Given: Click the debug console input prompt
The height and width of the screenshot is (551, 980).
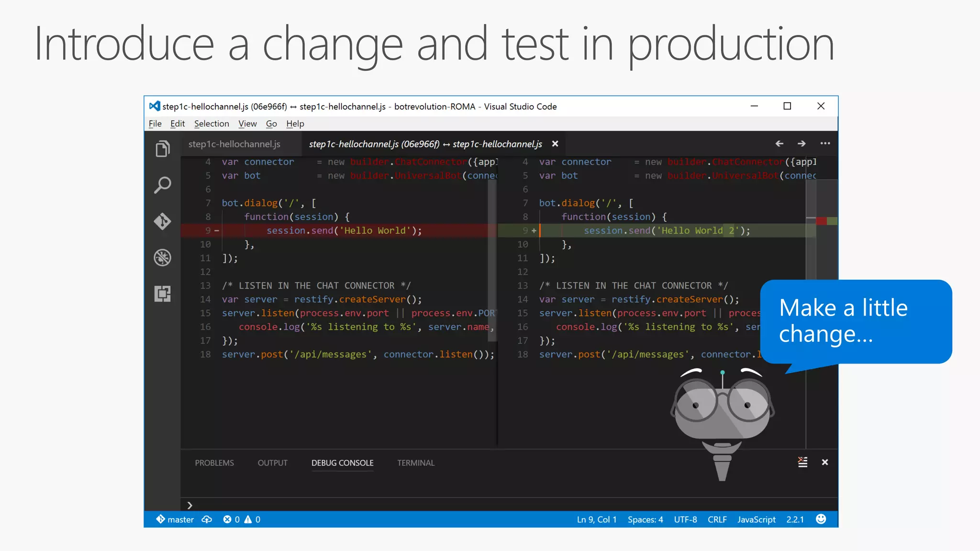Looking at the screenshot, I should 335,505.
